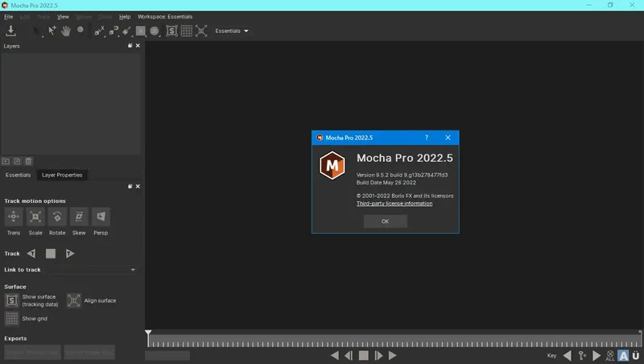Click the new layer group folder icon
Screen dimensions: 644x364
tap(6, 161)
